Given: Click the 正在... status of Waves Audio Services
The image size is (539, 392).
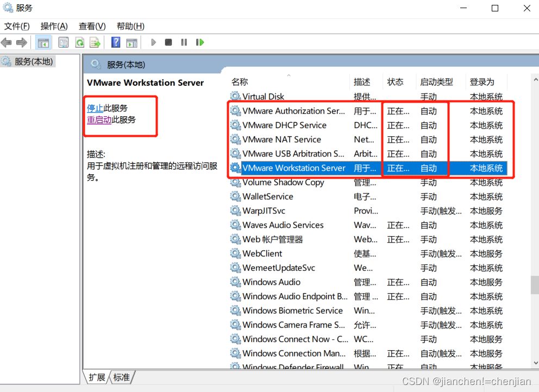Looking at the screenshot, I should click(398, 225).
